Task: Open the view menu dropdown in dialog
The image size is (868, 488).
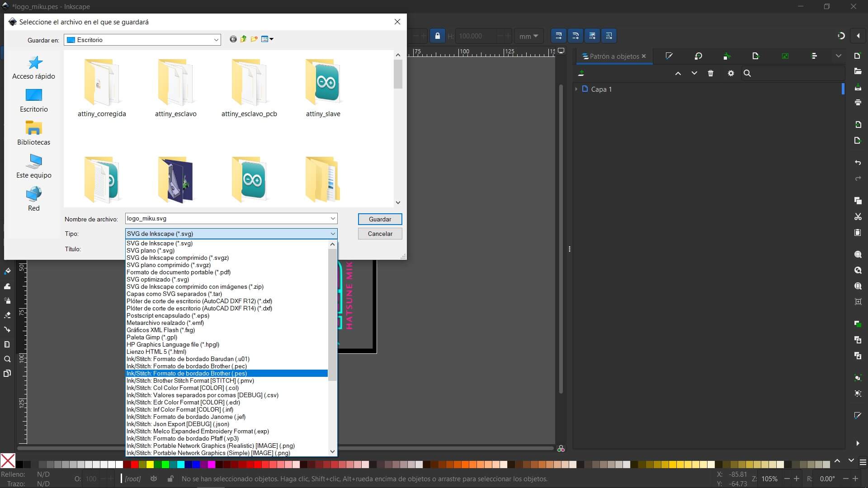Action: [x=268, y=39]
